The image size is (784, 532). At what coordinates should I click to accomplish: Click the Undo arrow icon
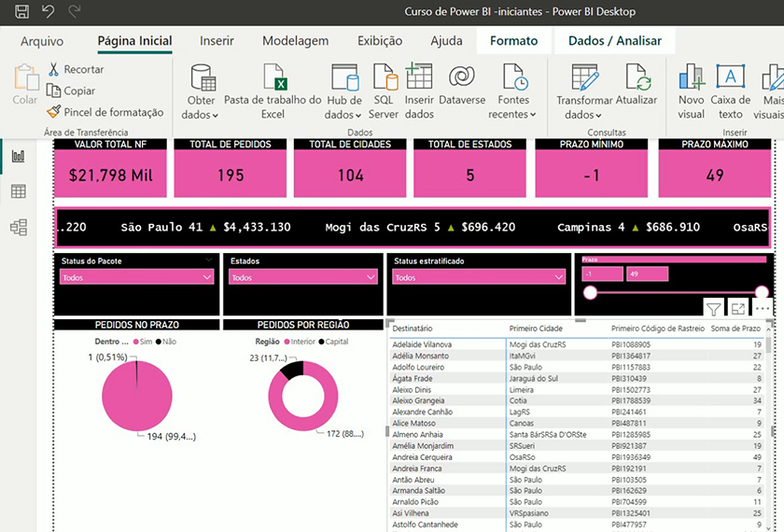coord(49,12)
